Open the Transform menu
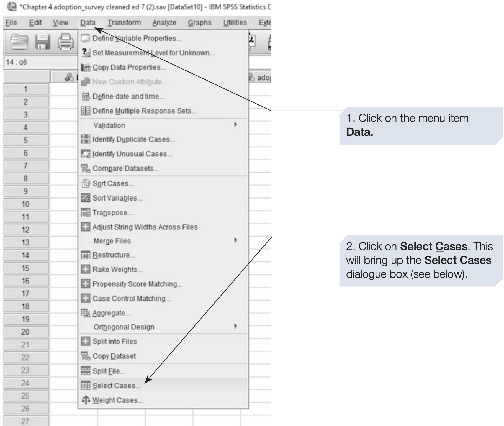Viewport: 504px width, 426px height. [x=124, y=23]
